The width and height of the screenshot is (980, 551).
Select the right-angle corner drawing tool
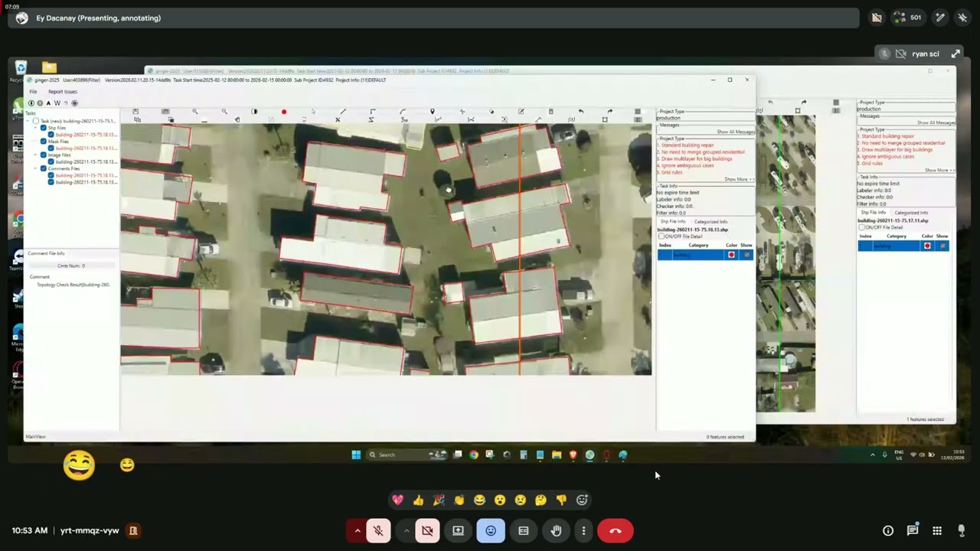pyautogui.click(x=373, y=112)
